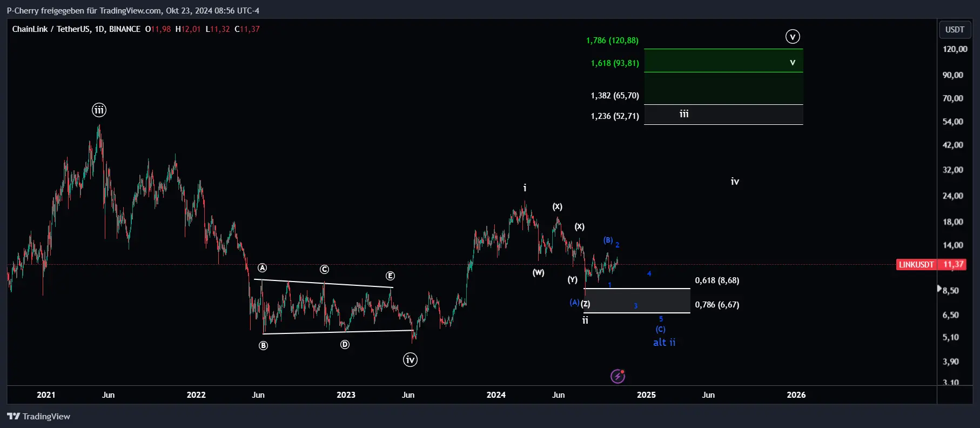
Task: Click the blue (B) wave label
Action: coord(608,240)
